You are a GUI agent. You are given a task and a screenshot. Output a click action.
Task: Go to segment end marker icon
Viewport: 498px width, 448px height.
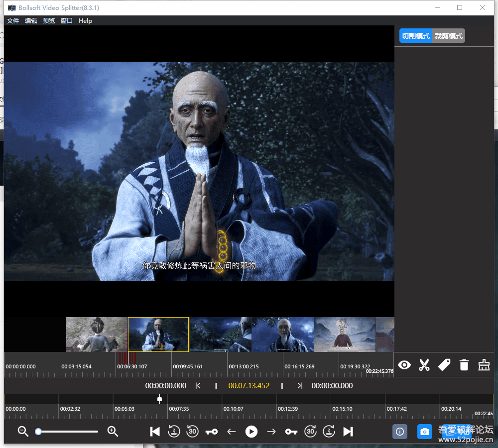(x=300, y=385)
